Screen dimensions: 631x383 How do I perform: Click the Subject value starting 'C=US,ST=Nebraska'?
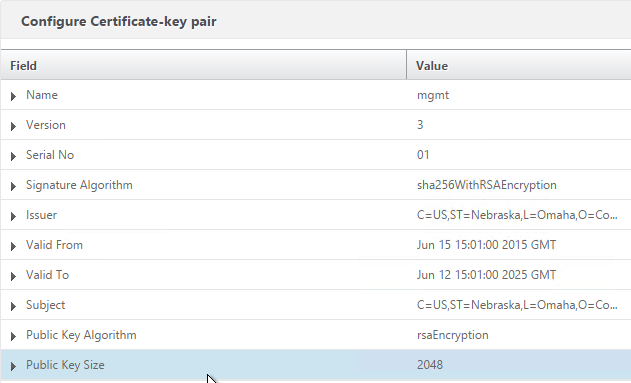pyautogui.click(x=517, y=305)
